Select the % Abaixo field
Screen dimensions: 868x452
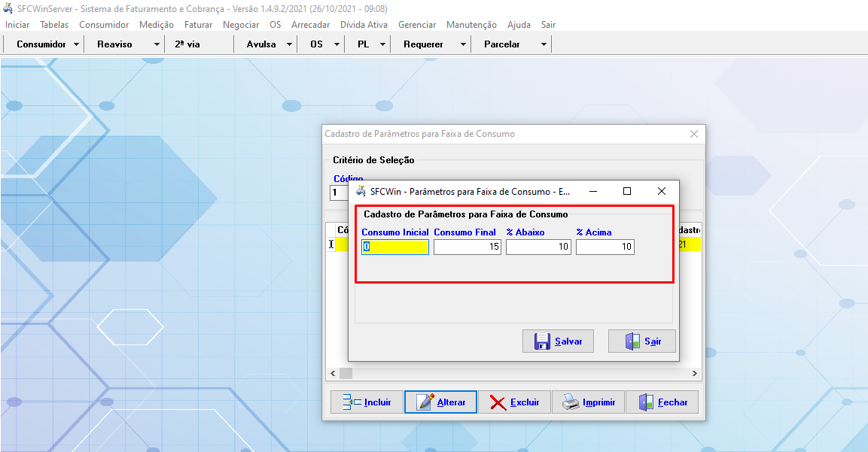tap(538, 247)
